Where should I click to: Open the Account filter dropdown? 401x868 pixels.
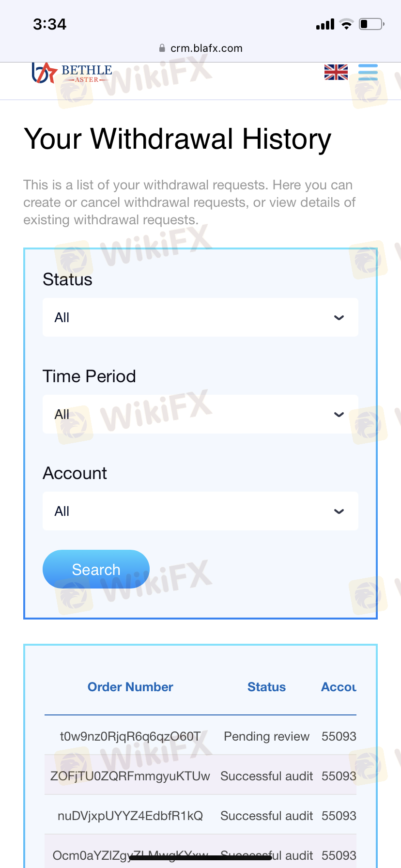200,511
